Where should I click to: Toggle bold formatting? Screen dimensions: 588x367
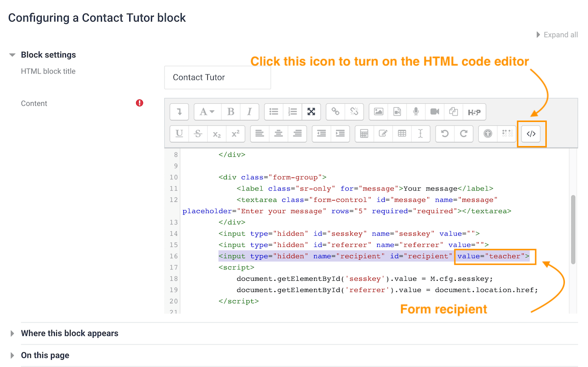point(230,112)
